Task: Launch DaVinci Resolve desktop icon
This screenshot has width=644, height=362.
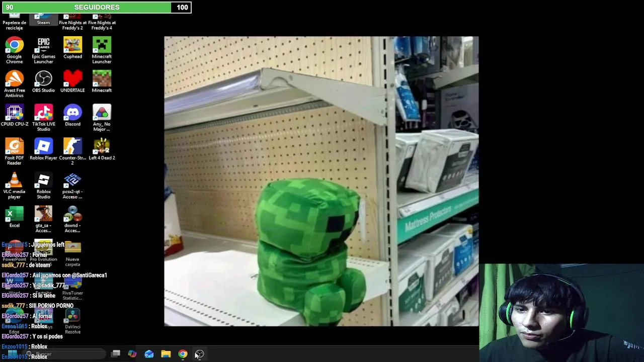Action: point(72,322)
